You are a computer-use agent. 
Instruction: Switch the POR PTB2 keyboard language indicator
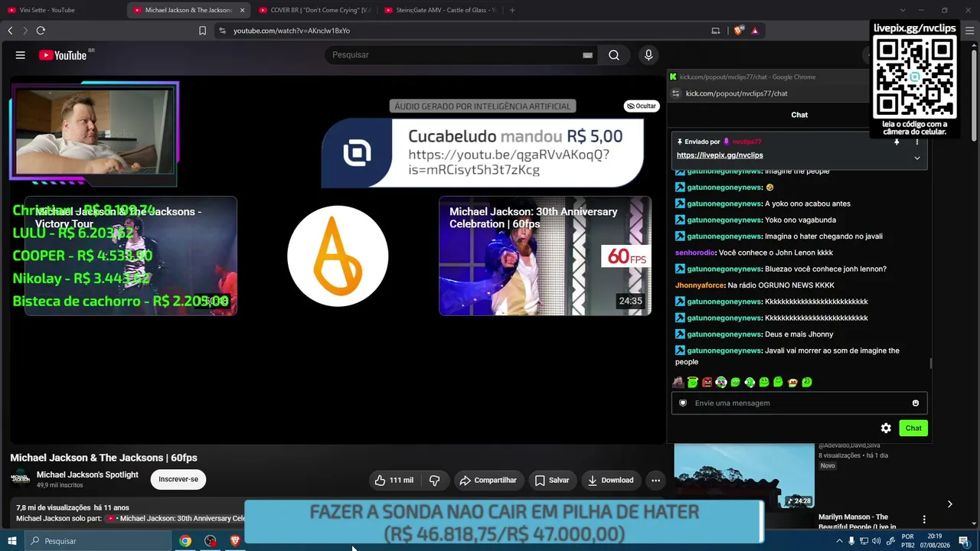click(908, 541)
